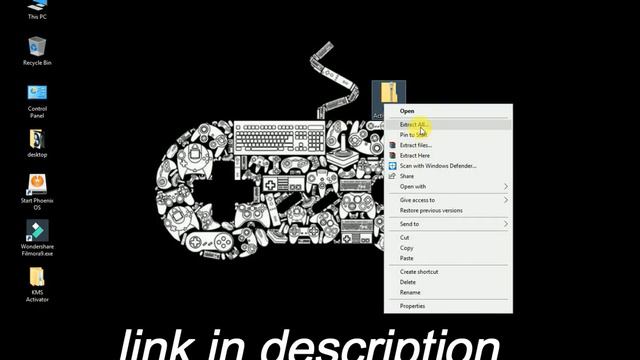Click the Give access to label
This screenshot has height=360, width=640.
417,200
